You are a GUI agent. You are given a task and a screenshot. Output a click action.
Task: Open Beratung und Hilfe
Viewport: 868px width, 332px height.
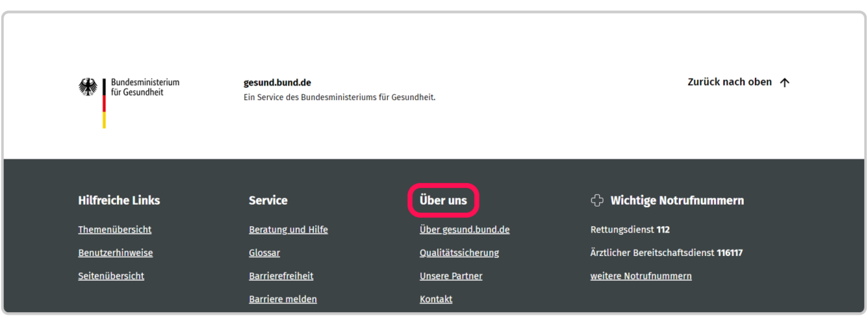pyautogui.click(x=288, y=230)
